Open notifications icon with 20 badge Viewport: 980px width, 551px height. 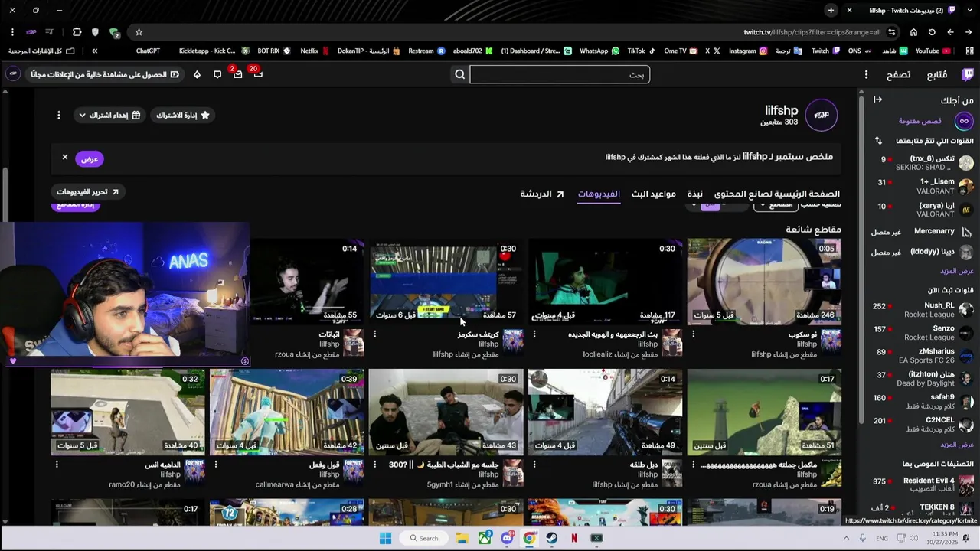[x=257, y=73]
